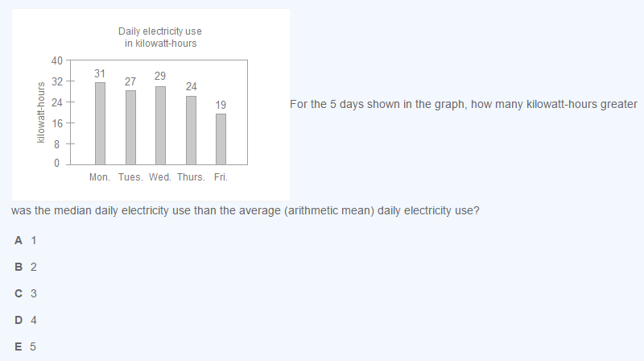Click the 'Wed.' x-axis label
This screenshot has height=361, width=644.
pyautogui.click(x=160, y=177)
